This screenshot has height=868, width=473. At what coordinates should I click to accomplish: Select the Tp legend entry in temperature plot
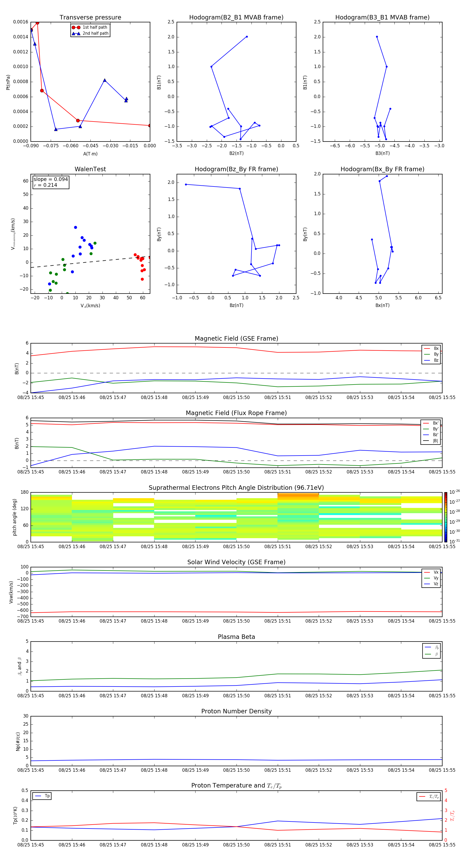(42, 796)
